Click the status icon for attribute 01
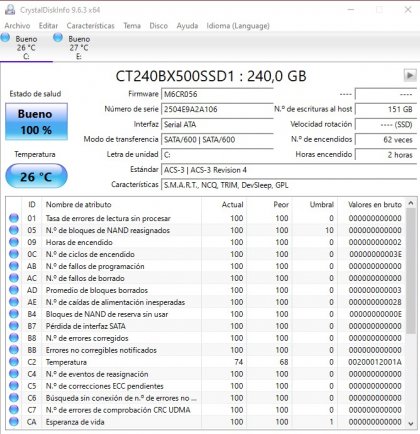Viewport: 420px width, 434px height. tap(14, 218)
